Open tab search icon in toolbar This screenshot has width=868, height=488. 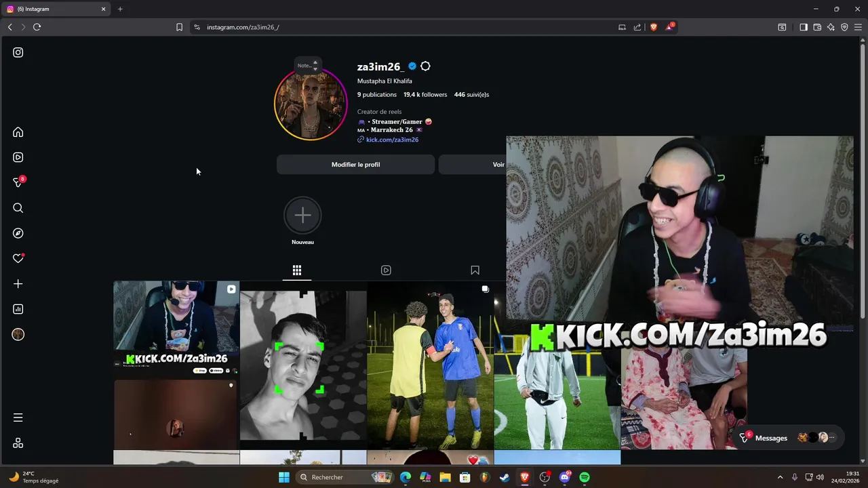click(782, 27)
